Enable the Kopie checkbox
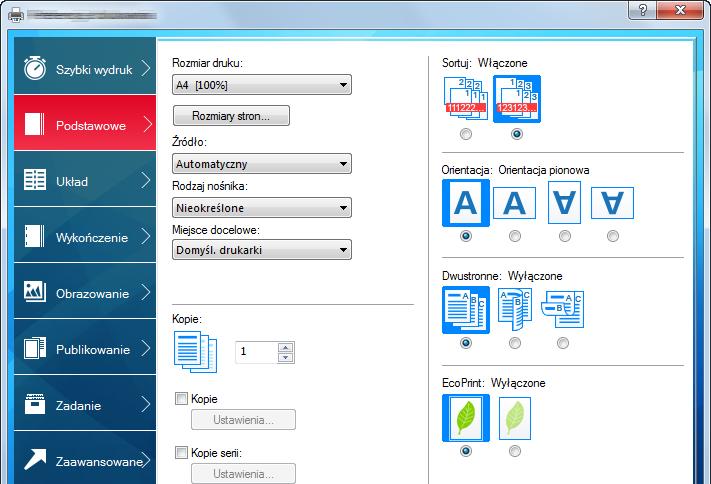 click(x=181, y=399)
